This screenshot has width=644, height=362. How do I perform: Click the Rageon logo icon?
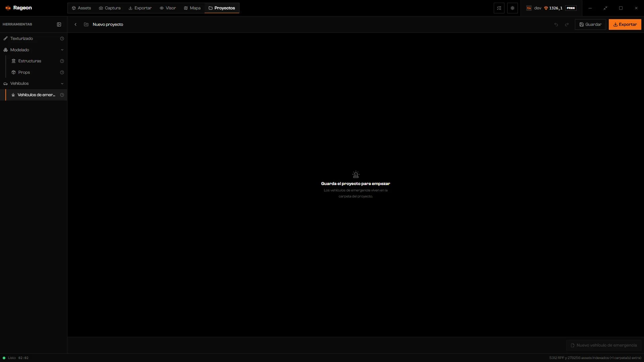pyautogui.click(x=8, y=8)
